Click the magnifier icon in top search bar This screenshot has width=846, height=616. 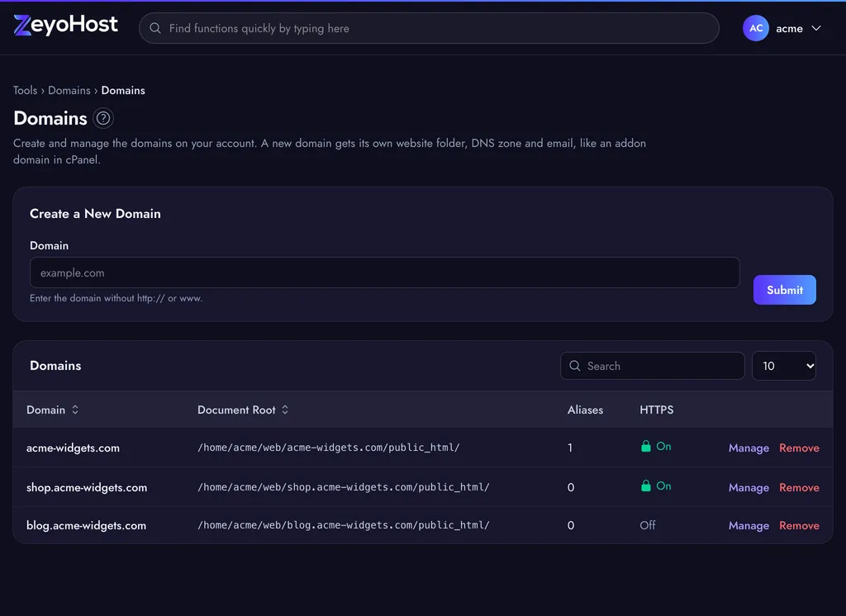[x=154, y=28]
